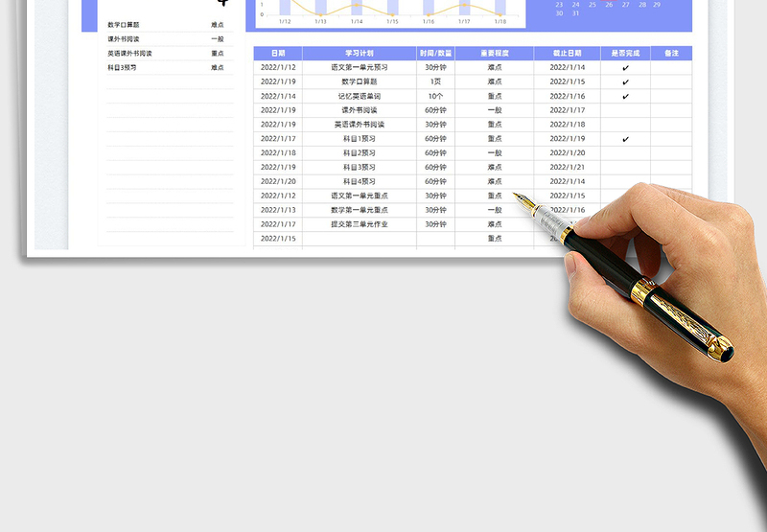Uncheck the completion mark for 记忆英语单词
This screenshot has height=532, width=767.
625,97
